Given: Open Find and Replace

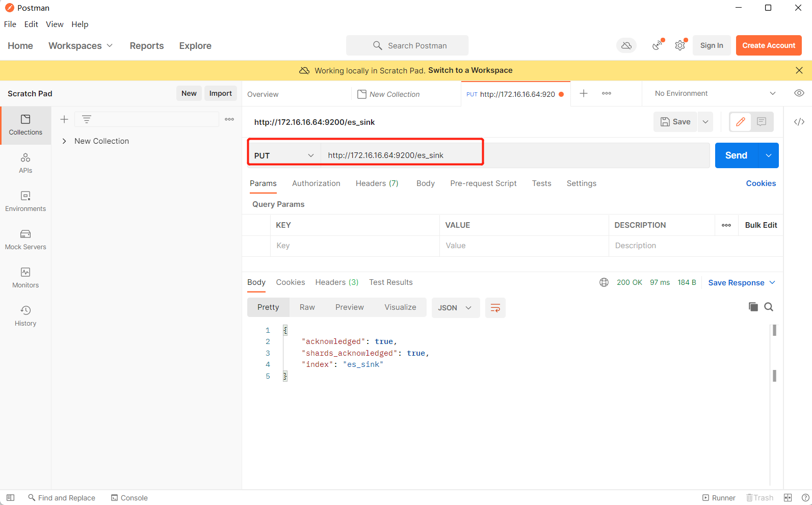Looking at the screenshot, I should (62, 498).
